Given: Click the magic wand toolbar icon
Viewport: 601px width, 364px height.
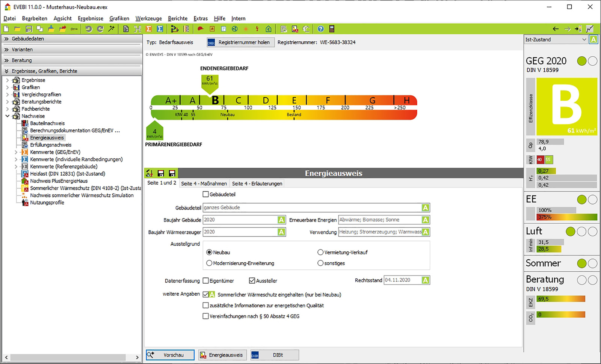Looking at the screenshot, I should tap(112, 29).
